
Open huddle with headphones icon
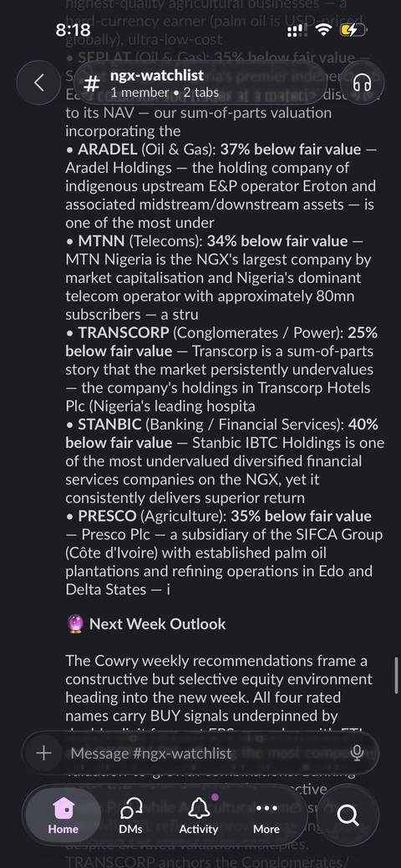(x=362, y=83)
